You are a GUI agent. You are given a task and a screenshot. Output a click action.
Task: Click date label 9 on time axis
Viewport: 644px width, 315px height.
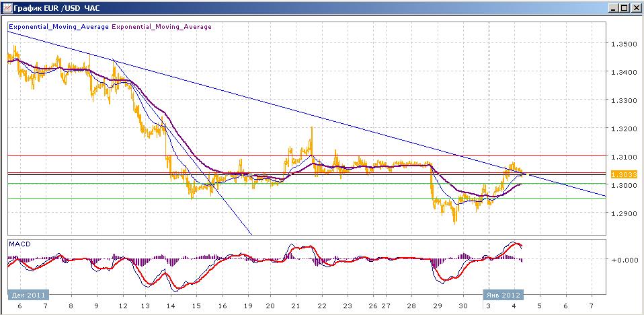click(x=97, y=307)
